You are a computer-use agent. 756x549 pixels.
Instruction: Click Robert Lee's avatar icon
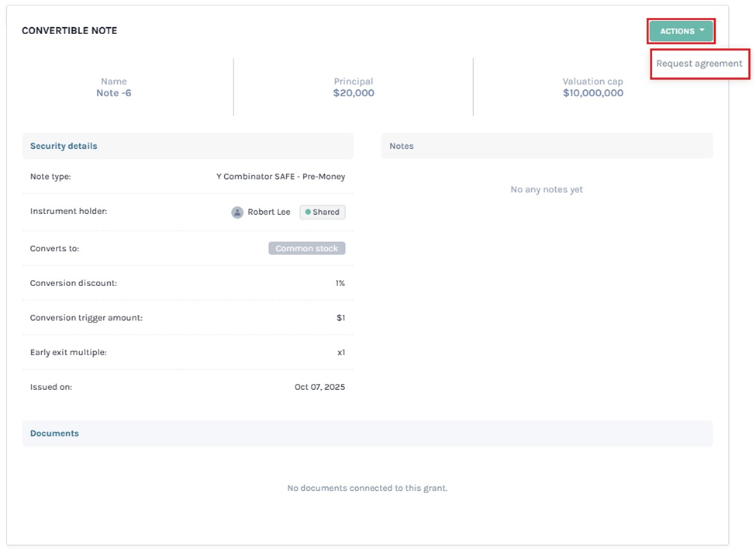tap(237, 212)
